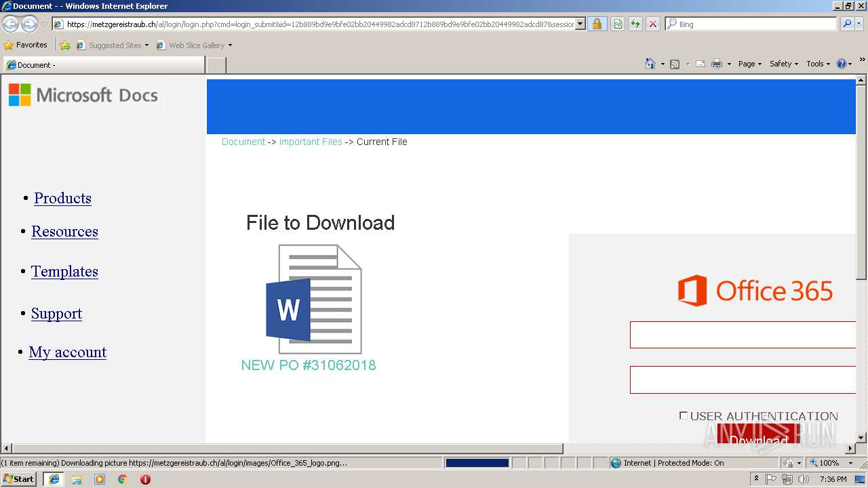868x488 pixels.
Task: Open the Favorites center button
Action: coord(26,45)
